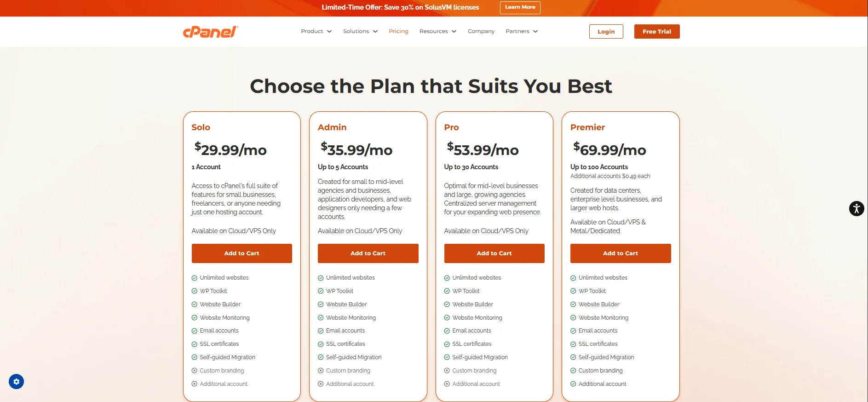Add the Pro plan to cart

494,253
